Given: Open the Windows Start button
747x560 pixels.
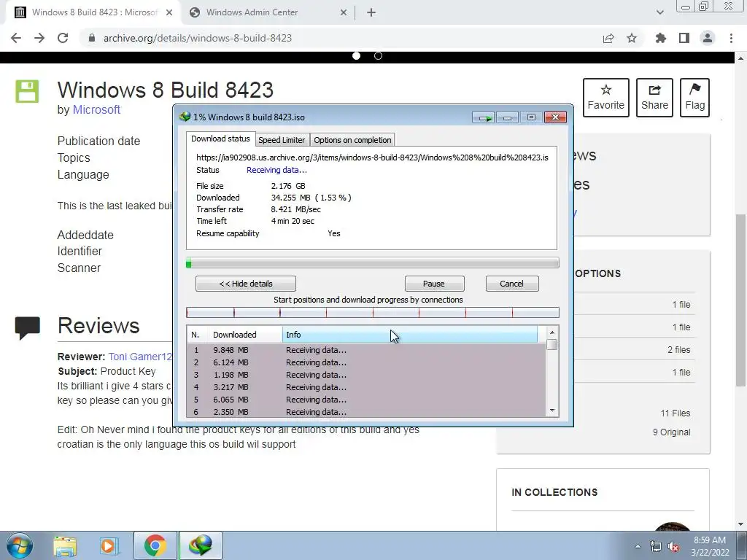Looking at the screenshot, I should click(20, 545).
